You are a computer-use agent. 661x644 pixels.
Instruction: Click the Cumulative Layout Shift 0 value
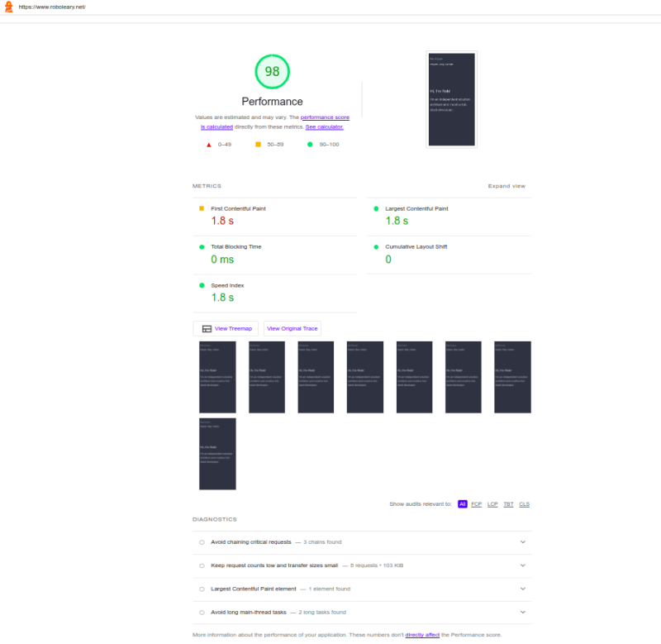coord(388,260)
